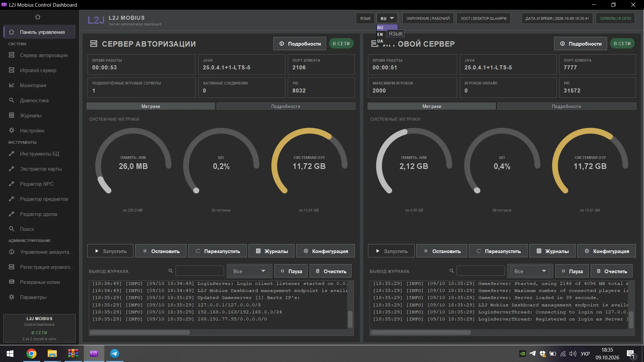Expand the RU language dropdown

[x=387, y=18]
